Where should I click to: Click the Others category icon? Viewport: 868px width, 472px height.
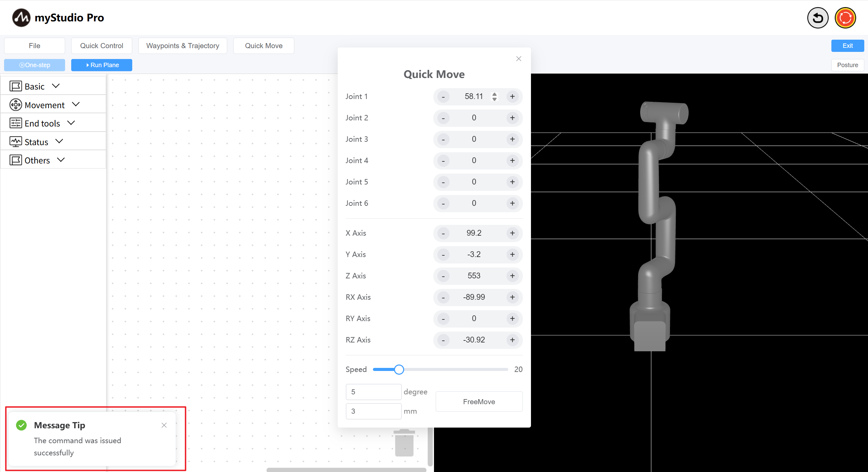(16, 160)
